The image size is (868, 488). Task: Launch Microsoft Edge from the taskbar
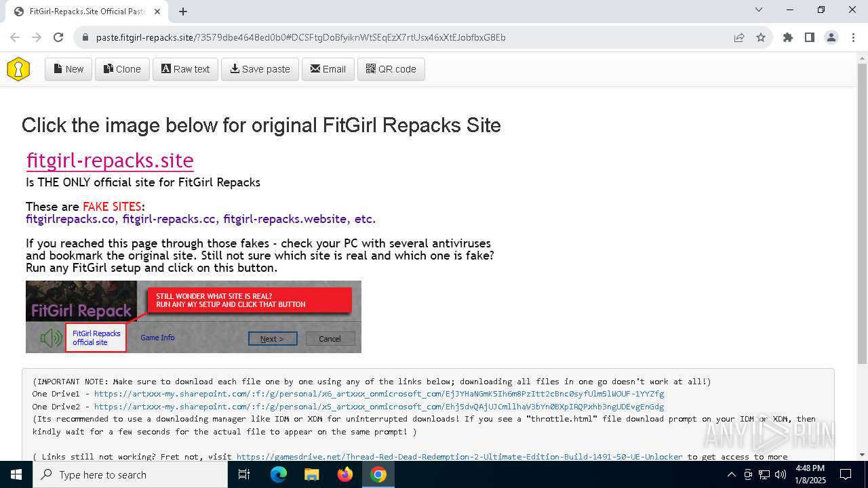(279, 474)
